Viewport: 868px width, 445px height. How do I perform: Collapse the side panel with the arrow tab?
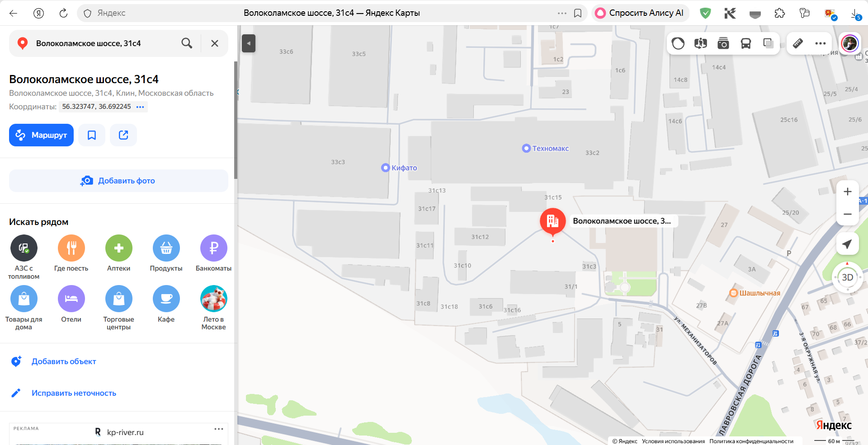coord(249,43)
